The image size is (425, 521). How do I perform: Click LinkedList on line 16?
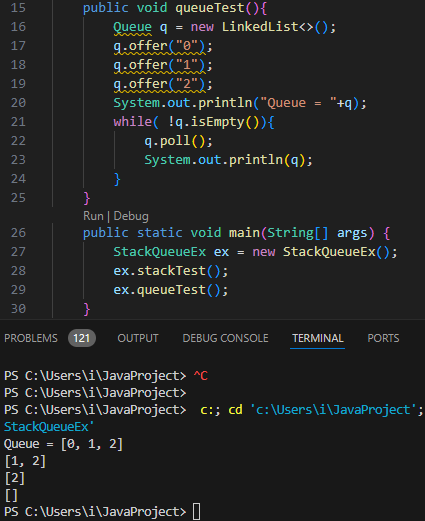[260, 27]
